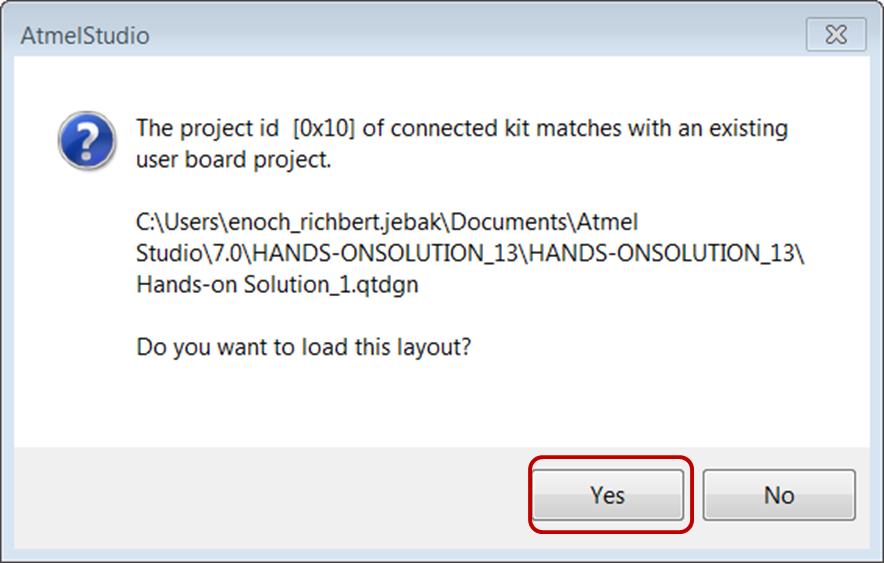Click the 'Studio\7.0' path segment
This screenshot has width=884, height=563.
click(179, 252)
